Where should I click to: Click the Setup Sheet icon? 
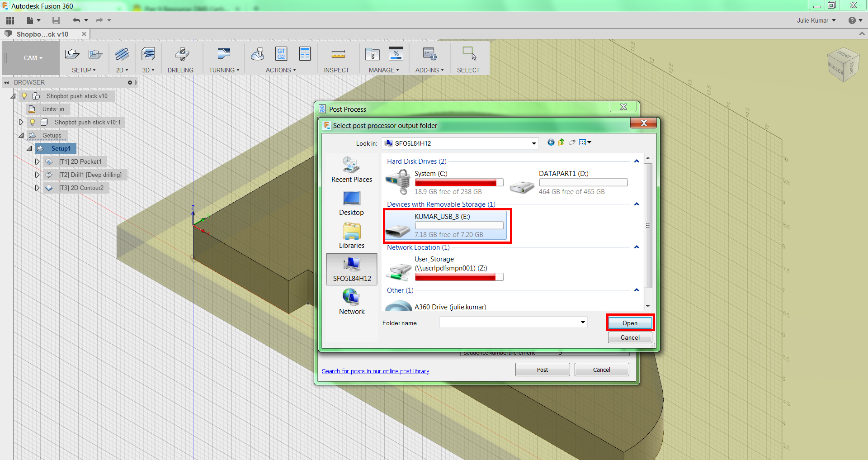pos(305,54)
